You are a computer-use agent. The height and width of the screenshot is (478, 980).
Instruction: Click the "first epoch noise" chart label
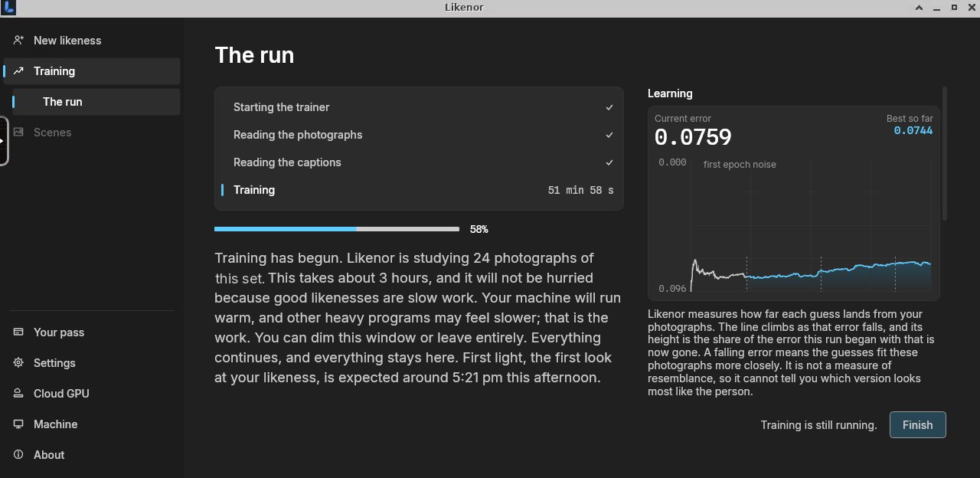click(x=740, y=165)
